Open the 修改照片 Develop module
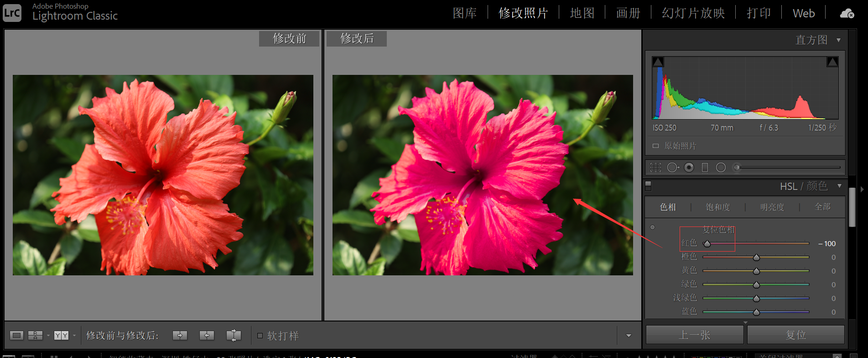Image resolution: width=868 pixels, height=358 pixels. 523,13
